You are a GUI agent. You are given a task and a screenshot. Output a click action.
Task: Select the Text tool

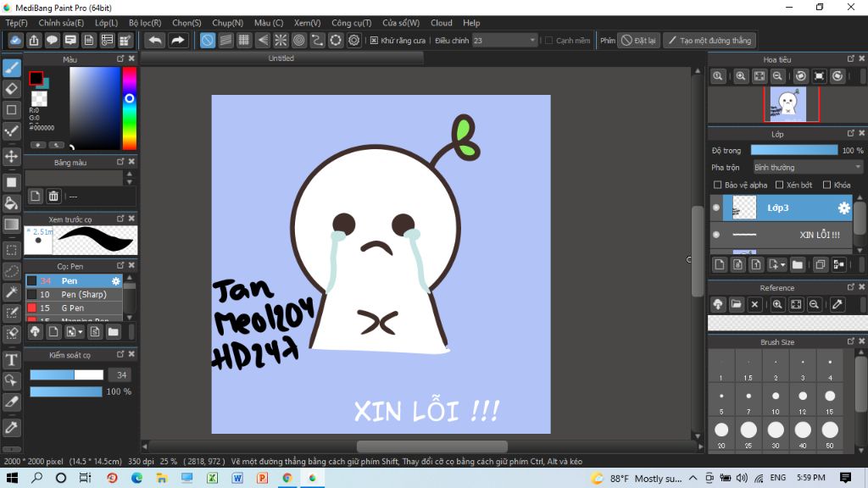pyautogui.click(x=12, y=359)
